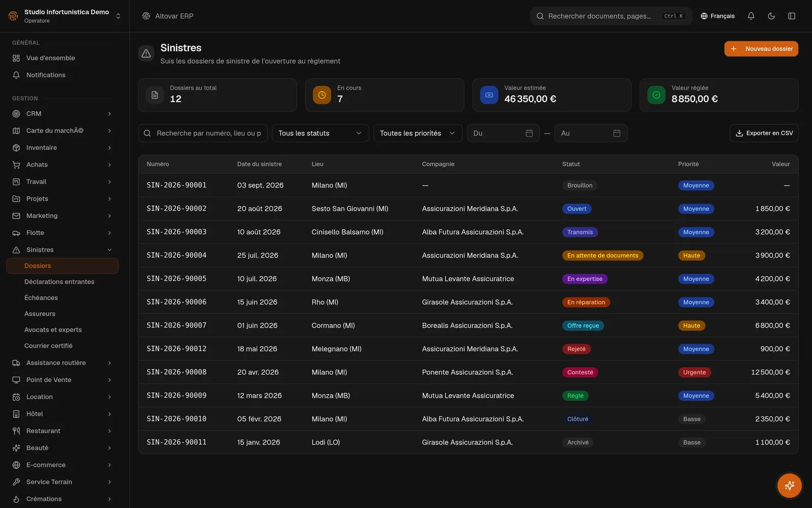Click Exporter en CSV button
The height and width of the screenshot is (508, 812).
pos(764,133)
